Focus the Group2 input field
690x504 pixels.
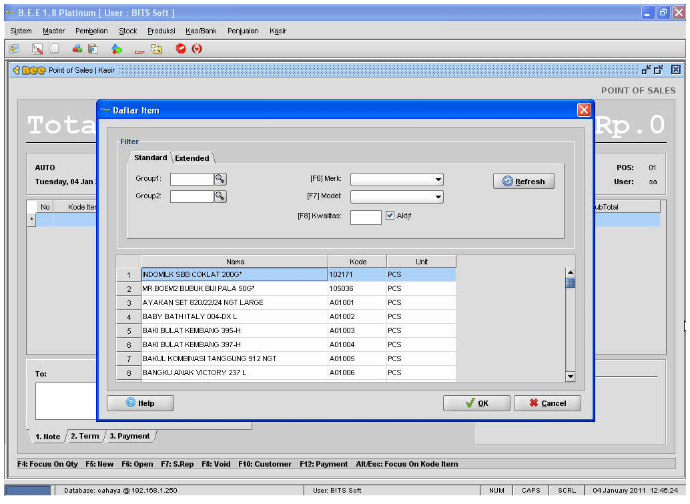point(192,196)
